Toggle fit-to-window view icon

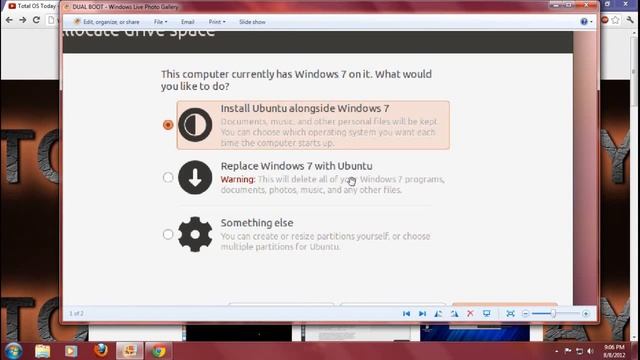click(510, 313)
